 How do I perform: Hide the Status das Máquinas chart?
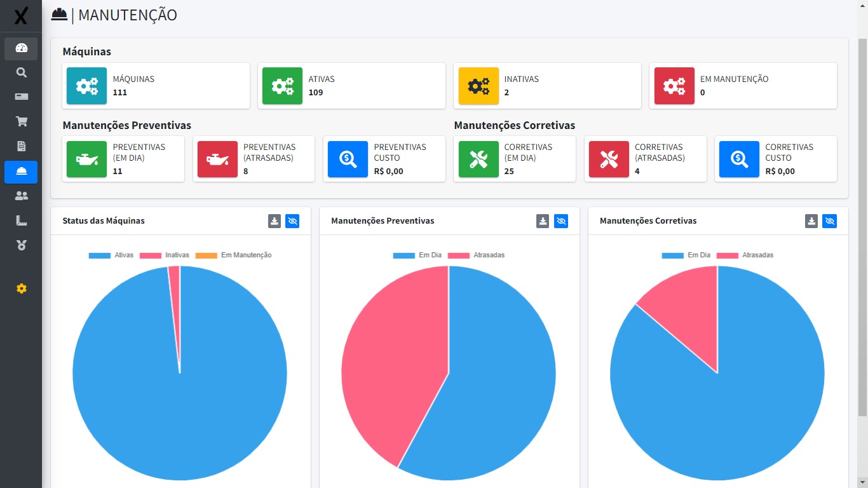click(x=292, y=221)
